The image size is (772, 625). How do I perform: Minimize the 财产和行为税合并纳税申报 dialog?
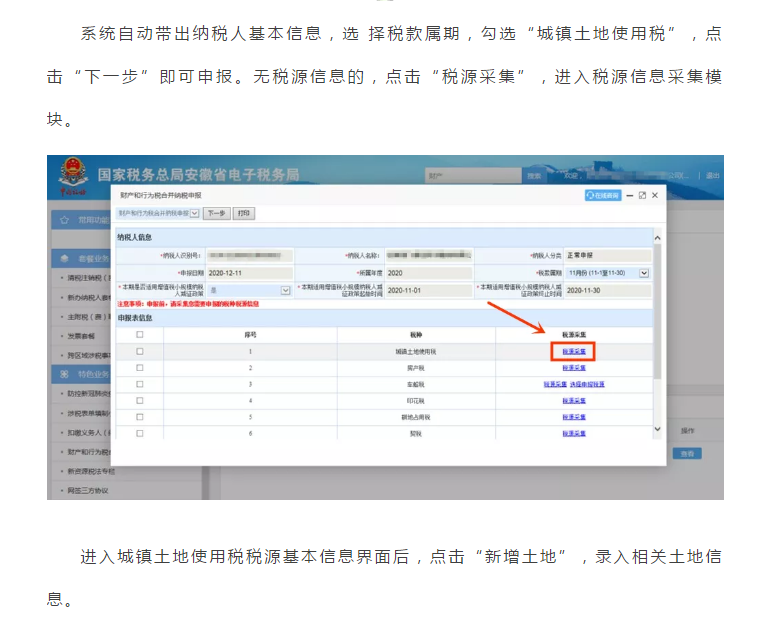pyautogui.click(x=629, y=196)
